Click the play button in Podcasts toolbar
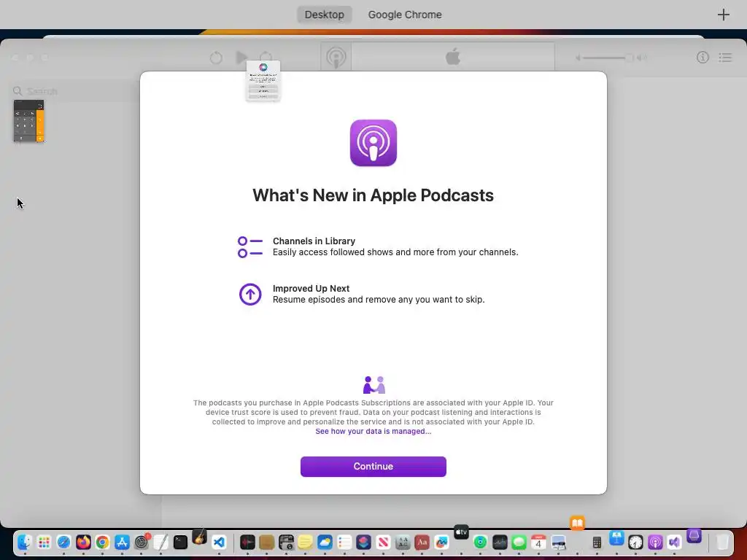The width and height of the screenshot is (747, 560). [x=241, y=58]
